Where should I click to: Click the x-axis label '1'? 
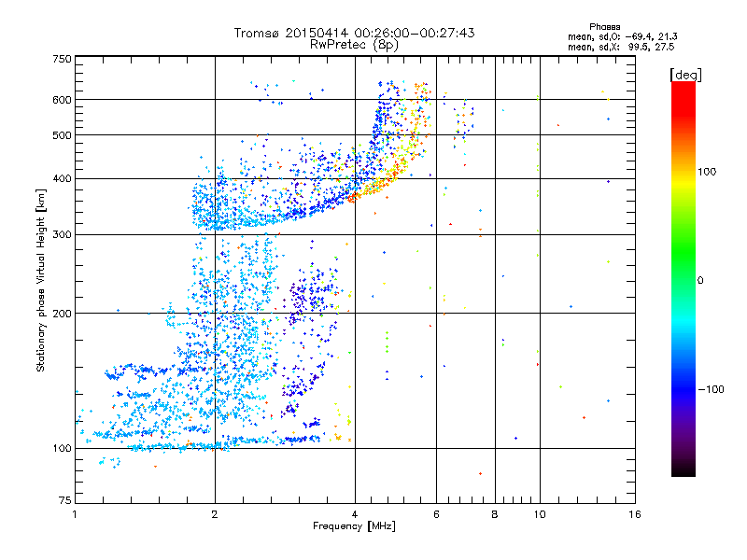coord(75,514)
